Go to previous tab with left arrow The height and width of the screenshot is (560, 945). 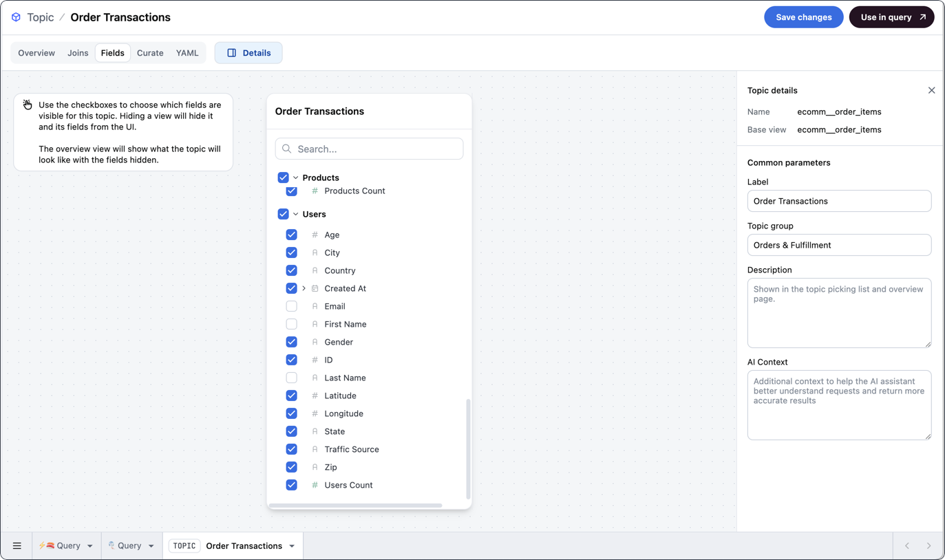tap(907, 546)
